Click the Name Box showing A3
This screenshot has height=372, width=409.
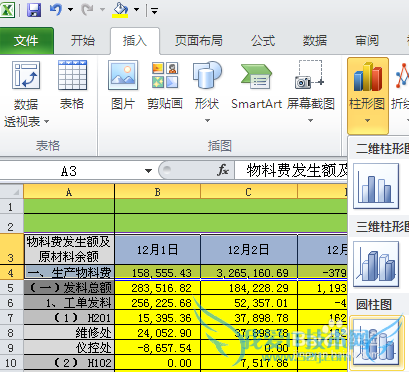tap(68, 171)
